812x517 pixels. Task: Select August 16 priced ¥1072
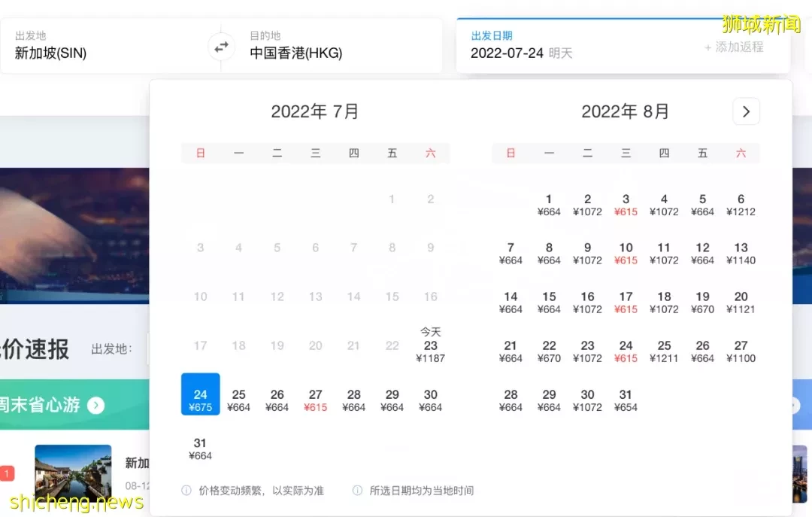[587, 303]
